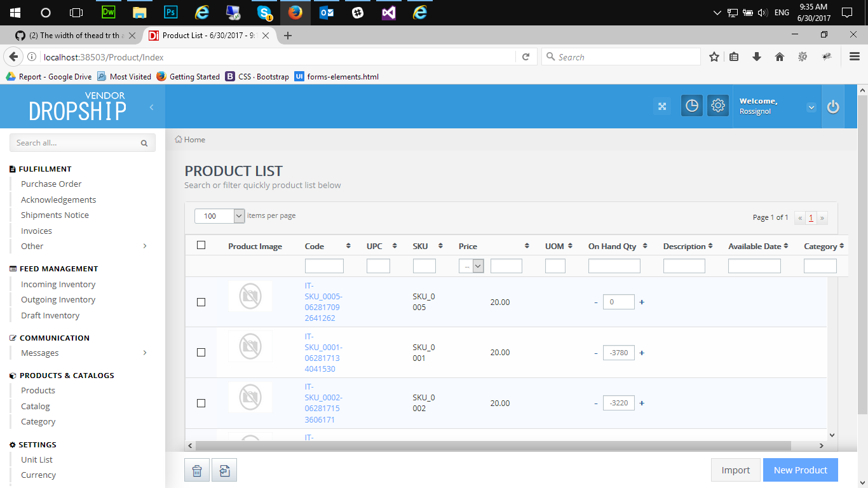This screenshot has height=488, width=868.
Task: Click the page vertical scrollbar
Action: tap(862, 254)
